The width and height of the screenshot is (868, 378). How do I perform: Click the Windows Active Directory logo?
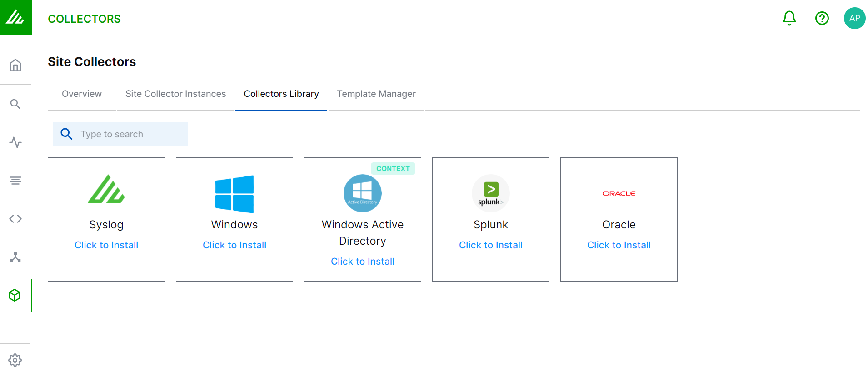[x=363, y=193]
